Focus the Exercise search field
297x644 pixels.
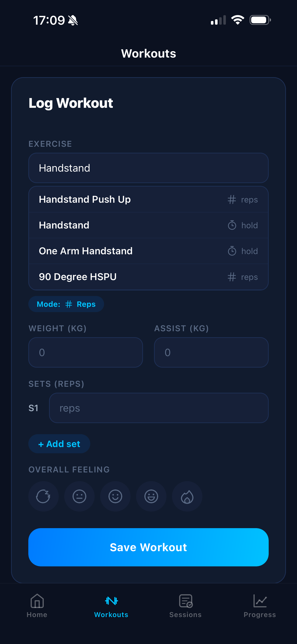(x=148, y=168)
